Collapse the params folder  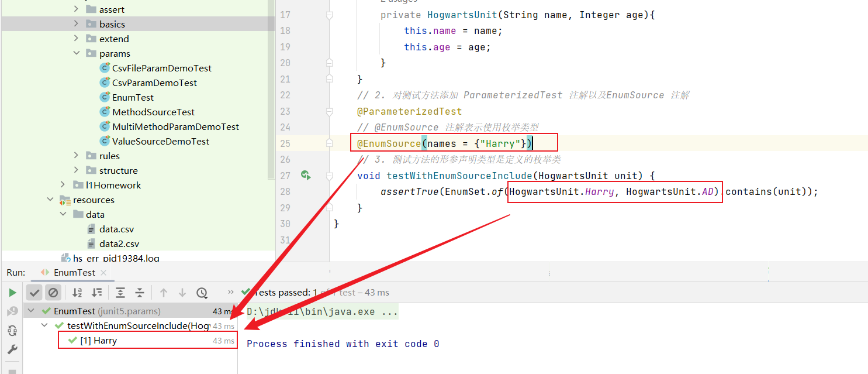[76, 53]
